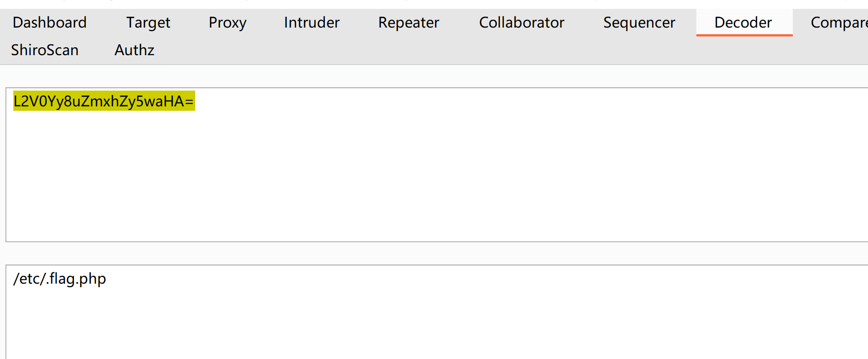The width and height of the screenshot is (868, 359).
Task: Switch to the Comparer tab
Action: (838, 23)
